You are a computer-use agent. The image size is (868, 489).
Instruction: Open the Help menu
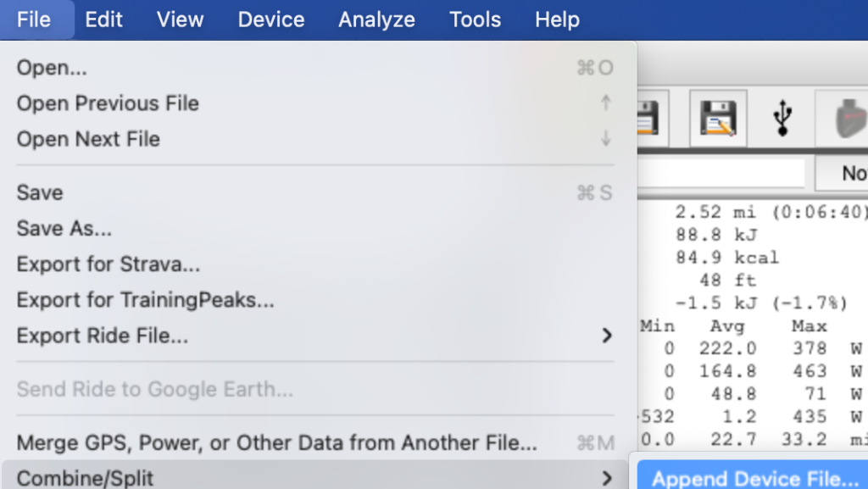pyautogui.click(x=557, y=19)
